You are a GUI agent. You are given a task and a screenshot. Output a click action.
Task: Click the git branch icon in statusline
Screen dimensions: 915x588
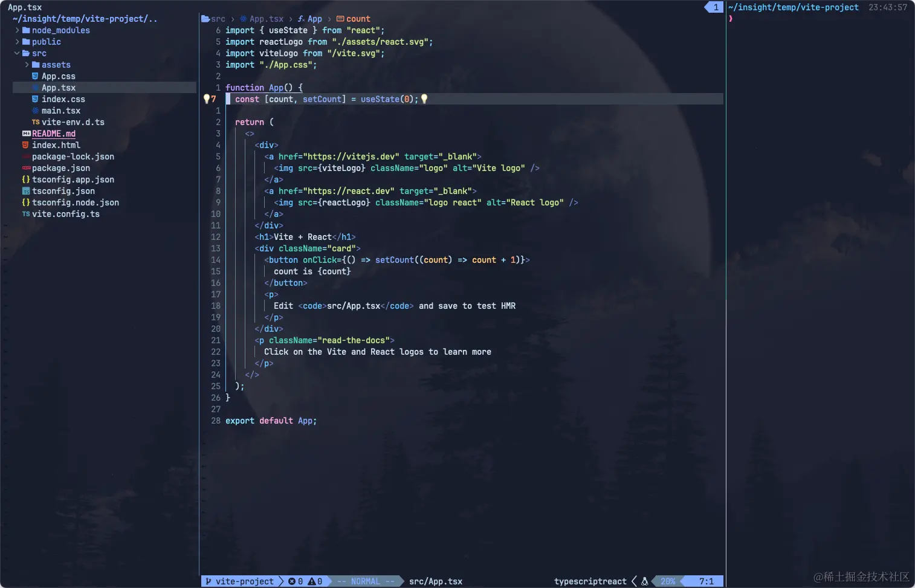209,581
